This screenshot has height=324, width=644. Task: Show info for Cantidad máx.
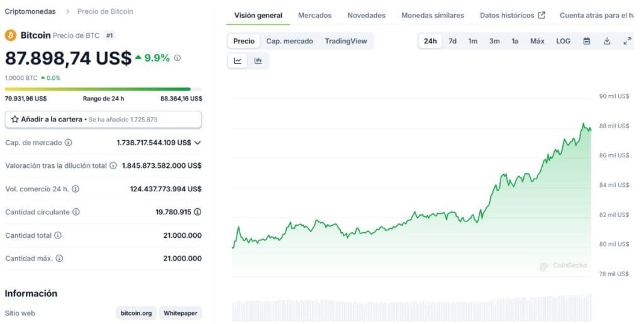point(59,259)
